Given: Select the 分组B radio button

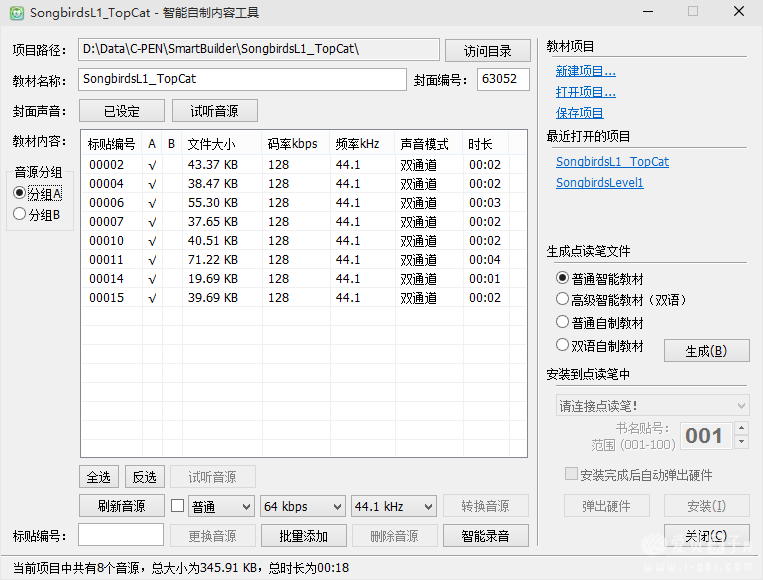Looking at the screenshot, I should click(20, 214).
